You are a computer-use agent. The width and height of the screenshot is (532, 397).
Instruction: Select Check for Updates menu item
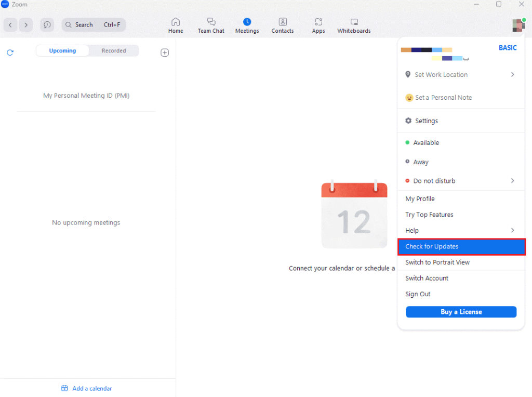pos(461,247)
